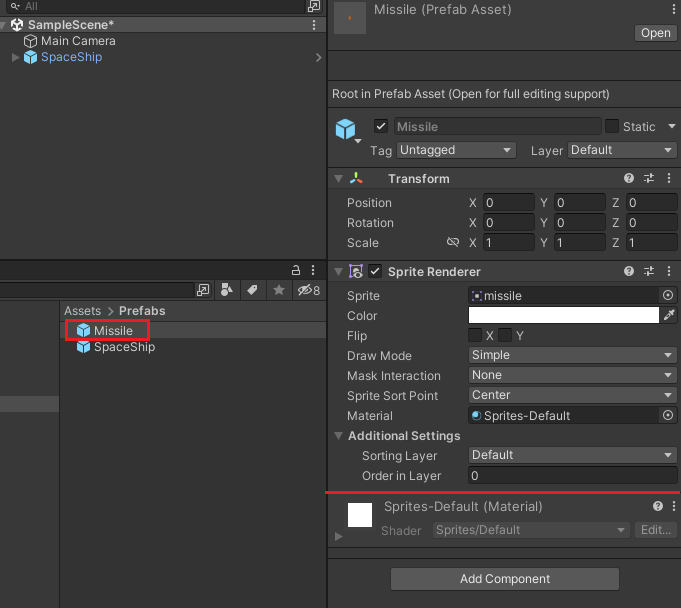This screenshot has height=608, width=681.
Task: Open Sprite Renderer kebab menu
Action: [x=669, y=271]
